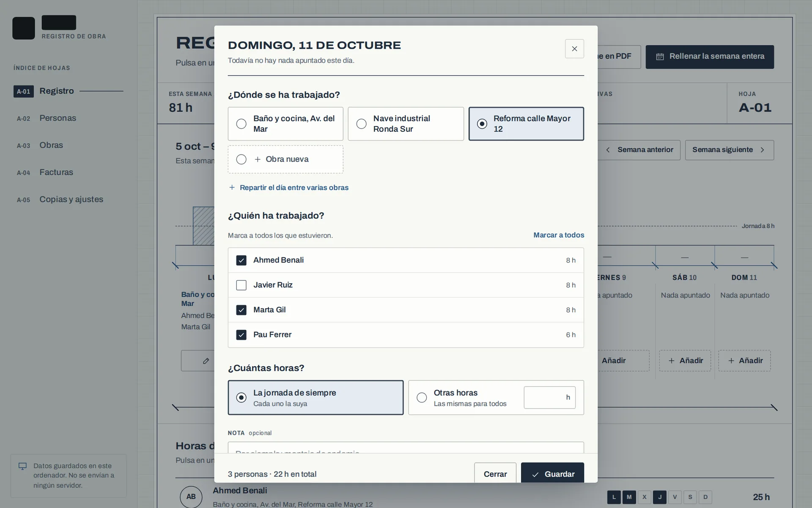The width and height of the screenshot is (812, 508).
Task: Uncheck Marta Gil checkbox
Action: tap(241, 310)
